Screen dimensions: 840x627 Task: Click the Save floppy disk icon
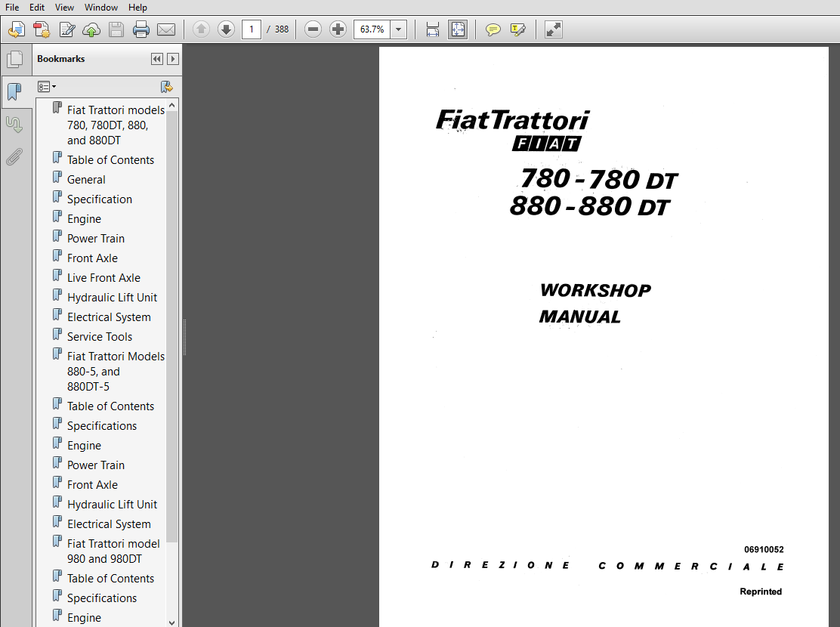(x=116, y=29)
